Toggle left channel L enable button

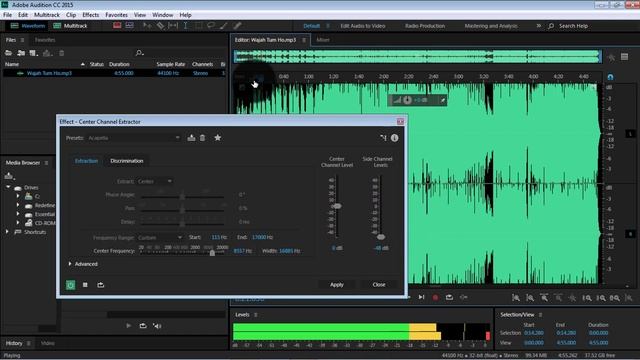click(x=630, y=134)
